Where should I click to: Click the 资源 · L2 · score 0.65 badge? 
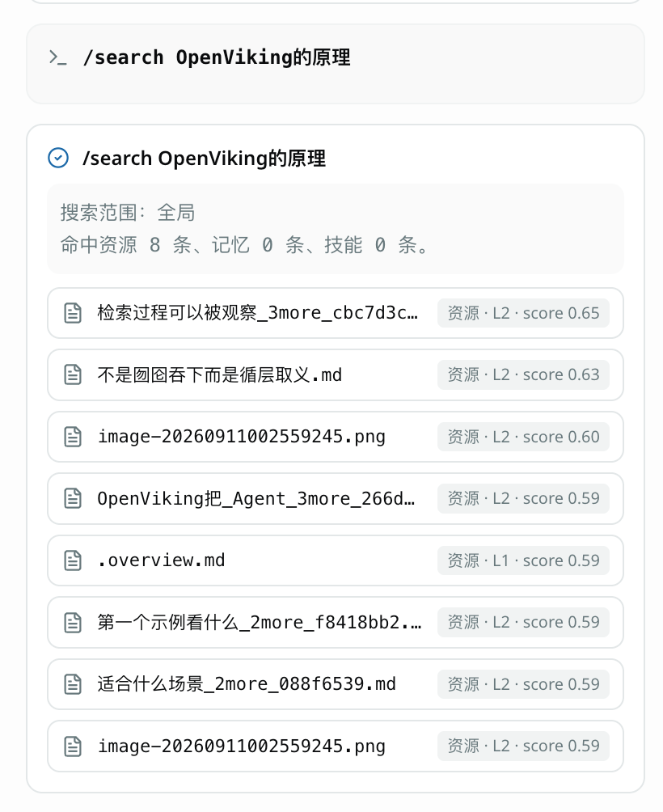tap(523, 313)
